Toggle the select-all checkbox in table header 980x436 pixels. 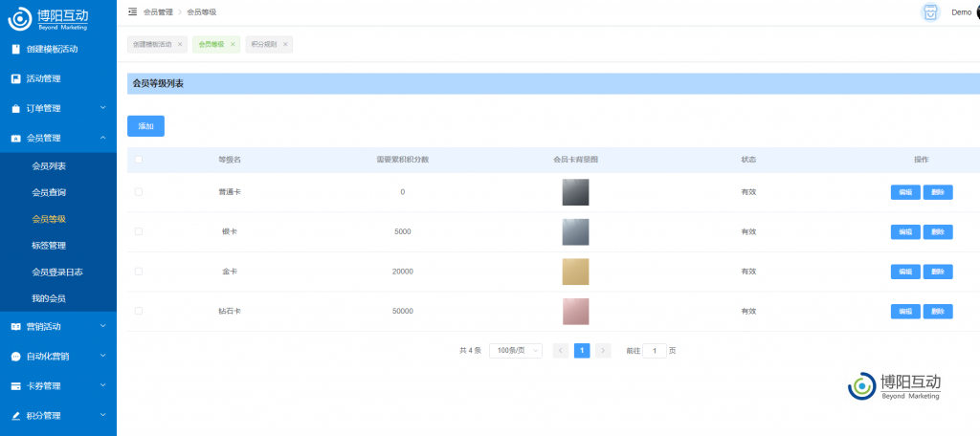[139, 160]
